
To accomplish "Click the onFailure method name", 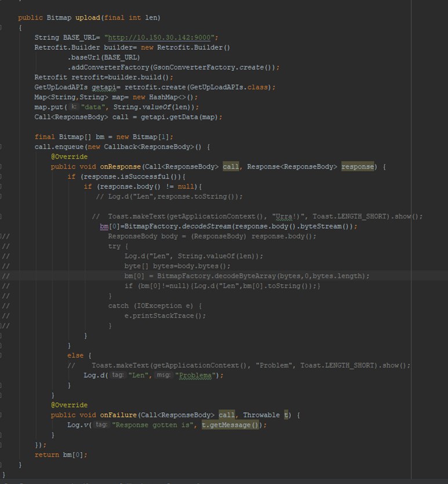I will pyautogui.click(x=118, y=415).
